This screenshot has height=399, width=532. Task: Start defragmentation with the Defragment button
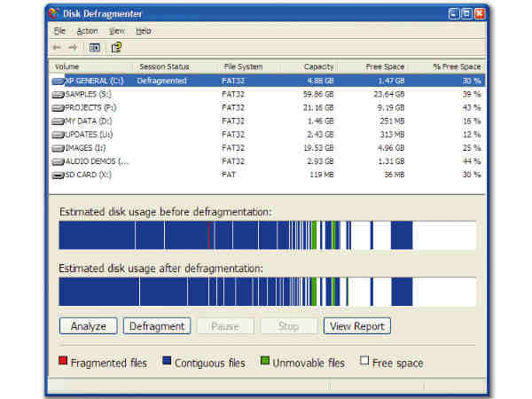tap(157, 326)
